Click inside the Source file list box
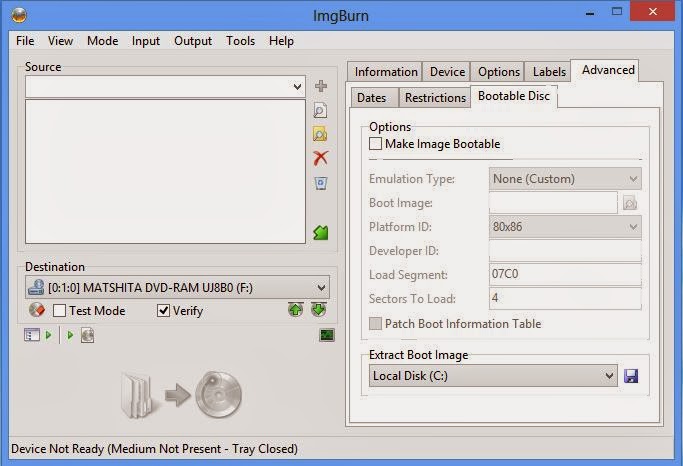683x466 pixels. pyautogui.click(x=166, y=172)
